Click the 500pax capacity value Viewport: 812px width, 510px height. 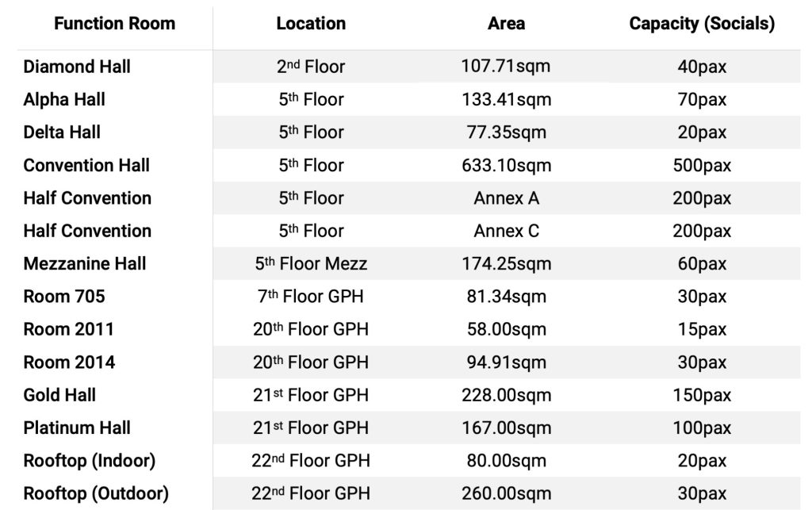click(x=702, y=166)
